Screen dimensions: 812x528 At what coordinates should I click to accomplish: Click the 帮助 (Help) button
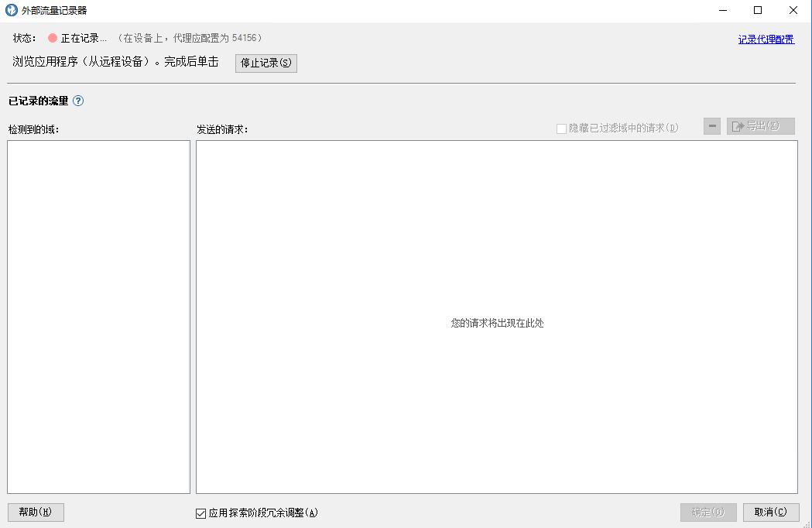point(35,512)
